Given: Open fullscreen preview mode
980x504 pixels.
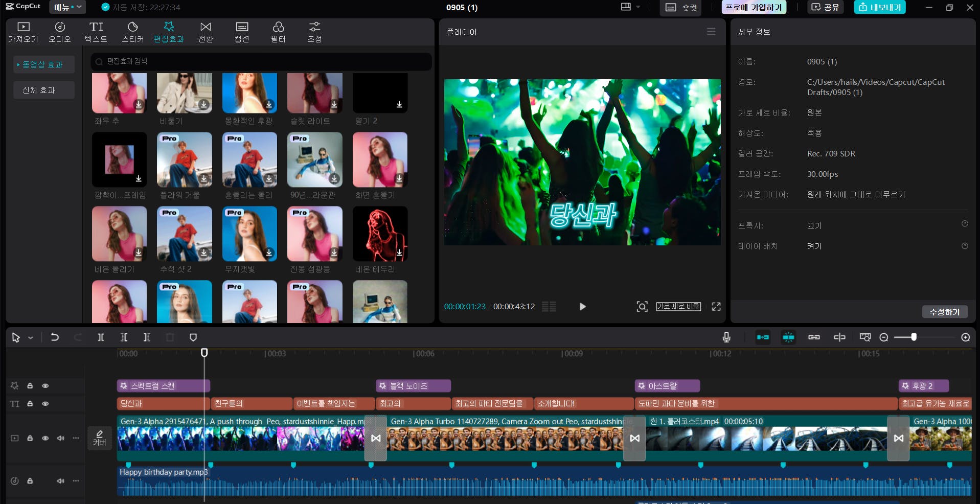Looking at the screenshot, I should [716, 307].
